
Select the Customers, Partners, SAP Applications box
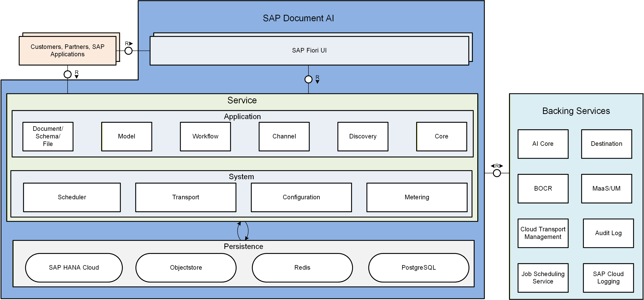68,50
